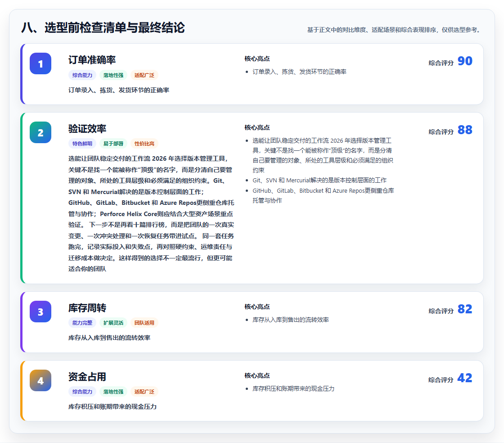Click the 易于部署 tag
Viewport: 504px width, 443px height.
113,144
